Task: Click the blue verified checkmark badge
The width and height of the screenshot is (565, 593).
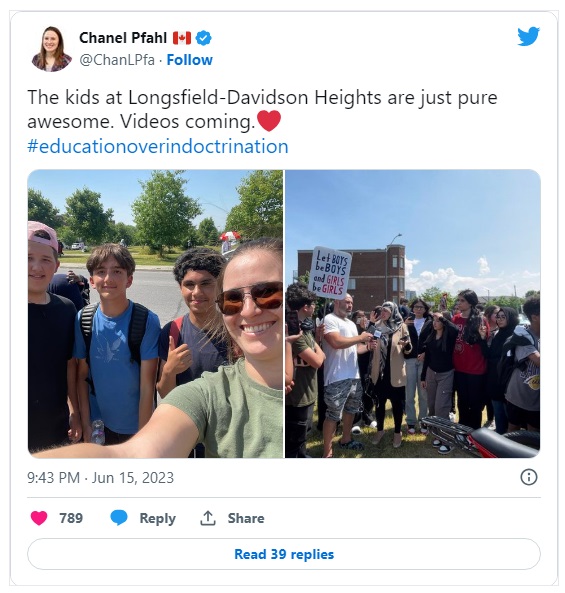Action: [x=204, y=38]
